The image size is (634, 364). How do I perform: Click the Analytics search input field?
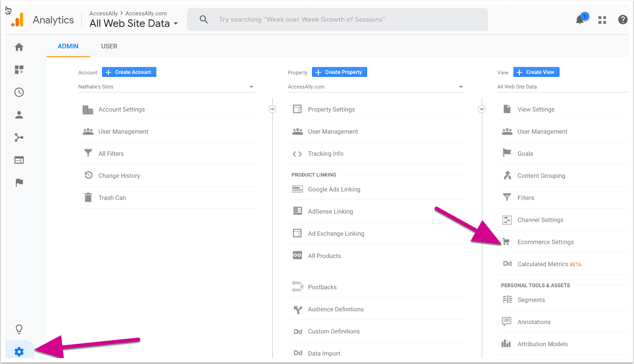337,19
